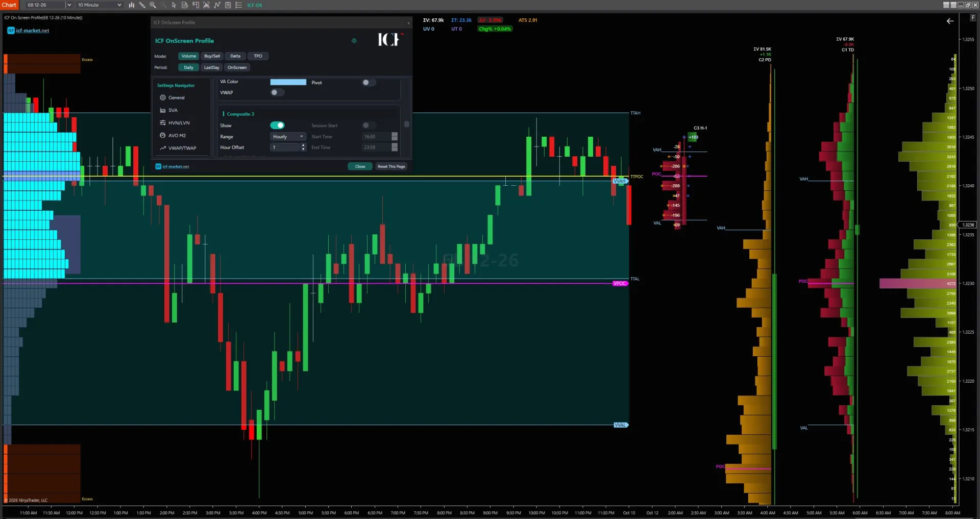Select the arrow cursor tool
Viewport: 980px width, 519px height.
coord(174,5)
